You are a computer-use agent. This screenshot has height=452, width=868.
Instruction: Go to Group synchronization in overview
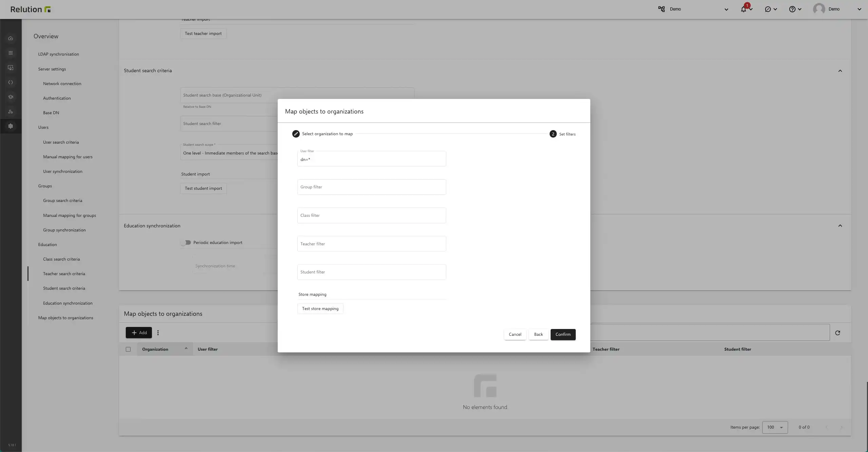64,230
